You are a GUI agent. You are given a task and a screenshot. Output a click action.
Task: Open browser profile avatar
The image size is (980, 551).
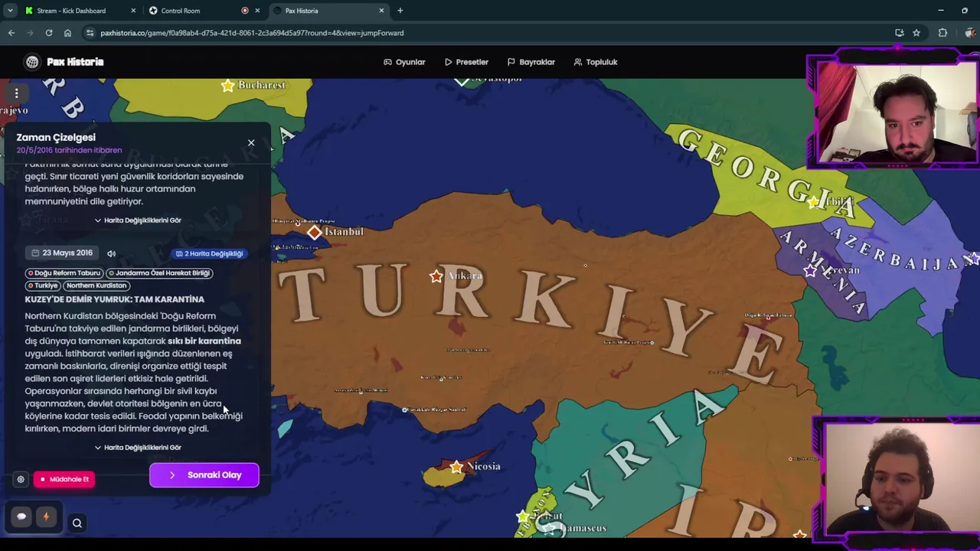(x=969, y=33)
